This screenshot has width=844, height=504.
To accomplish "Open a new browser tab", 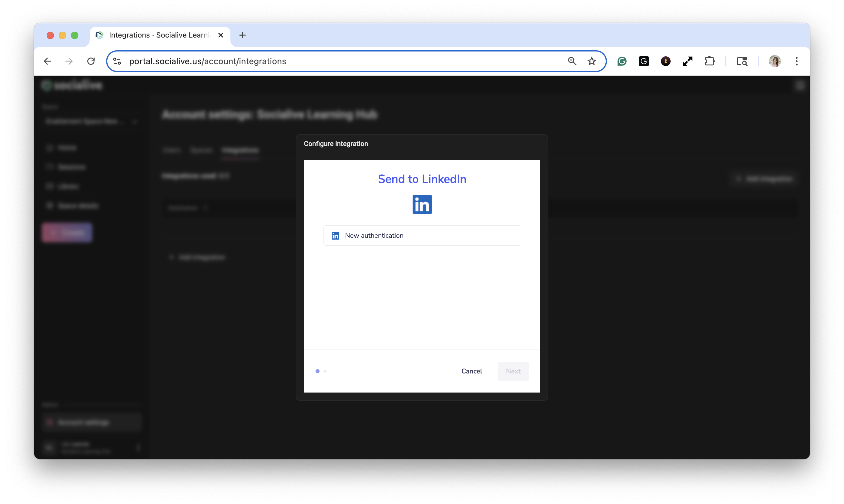I will (242, 35).
